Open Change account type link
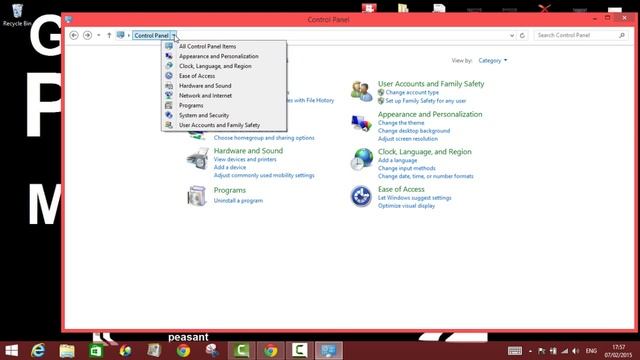 tap(412, 93)
